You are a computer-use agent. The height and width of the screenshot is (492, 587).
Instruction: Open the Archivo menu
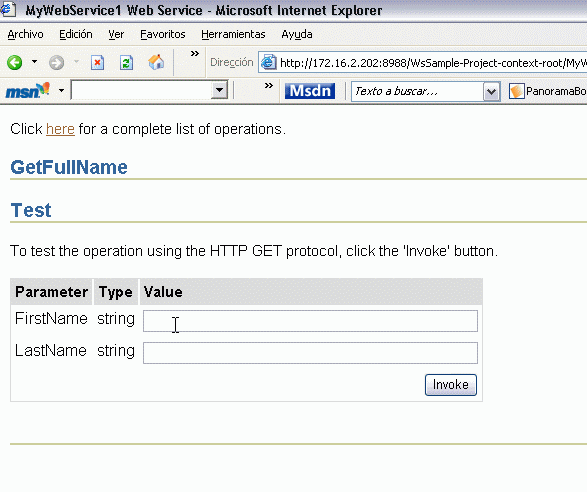point(25,34)
